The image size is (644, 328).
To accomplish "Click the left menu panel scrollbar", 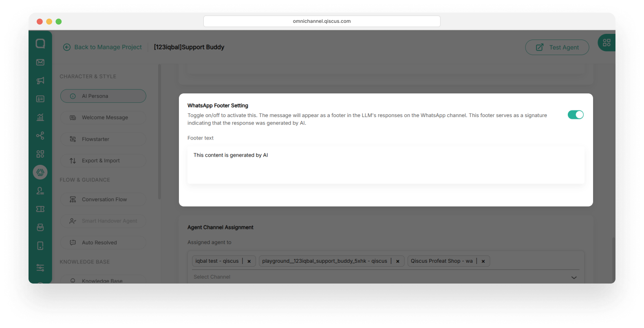I will (159, 131).
